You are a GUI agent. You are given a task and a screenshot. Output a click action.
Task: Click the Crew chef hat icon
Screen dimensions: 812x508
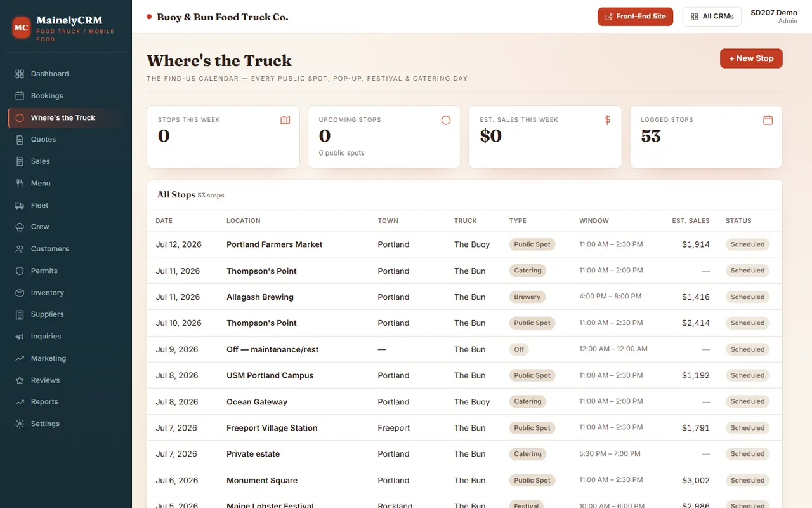tap(20, 227)
